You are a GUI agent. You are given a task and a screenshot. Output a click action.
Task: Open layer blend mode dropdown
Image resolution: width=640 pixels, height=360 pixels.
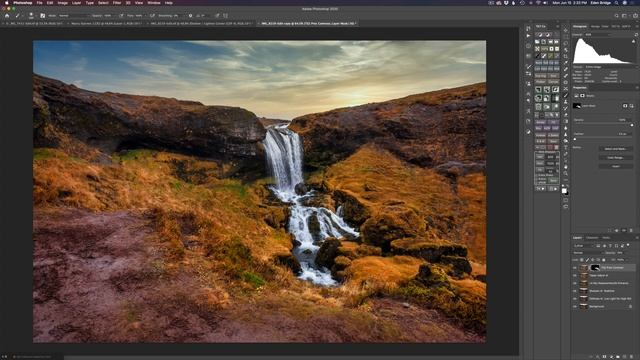tap(588, 253)
